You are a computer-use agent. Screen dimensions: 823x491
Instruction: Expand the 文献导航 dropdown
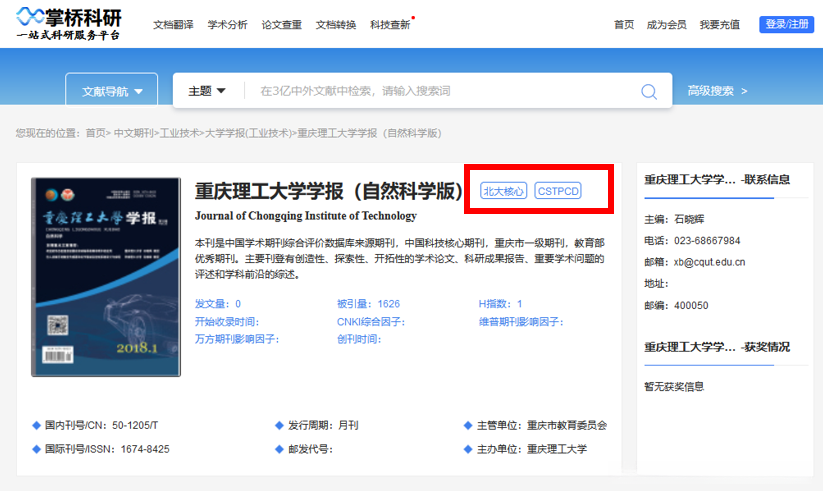click(111, 91)
